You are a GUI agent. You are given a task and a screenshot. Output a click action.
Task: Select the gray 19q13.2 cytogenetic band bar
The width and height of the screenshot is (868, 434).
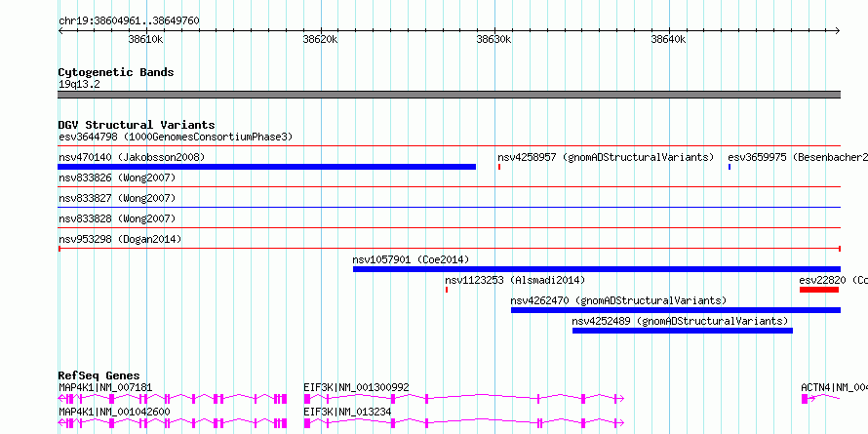click(x=450, y=95)
